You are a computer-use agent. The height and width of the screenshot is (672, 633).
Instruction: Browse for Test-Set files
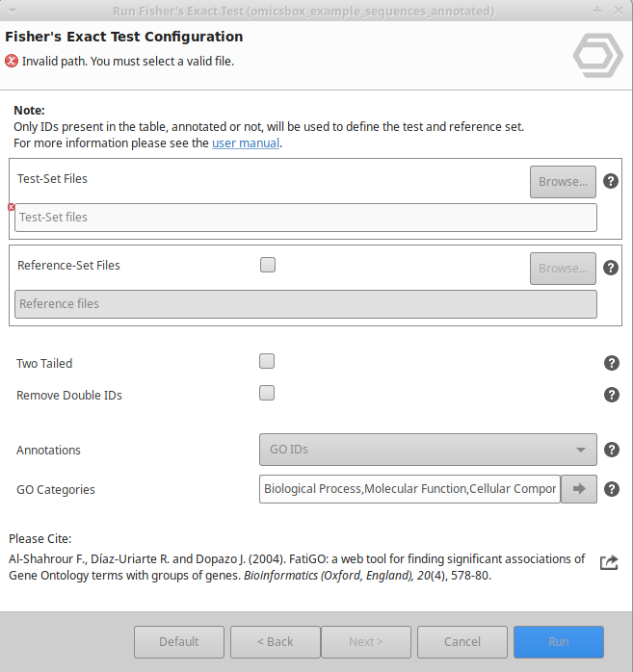(x=563, y=181)
